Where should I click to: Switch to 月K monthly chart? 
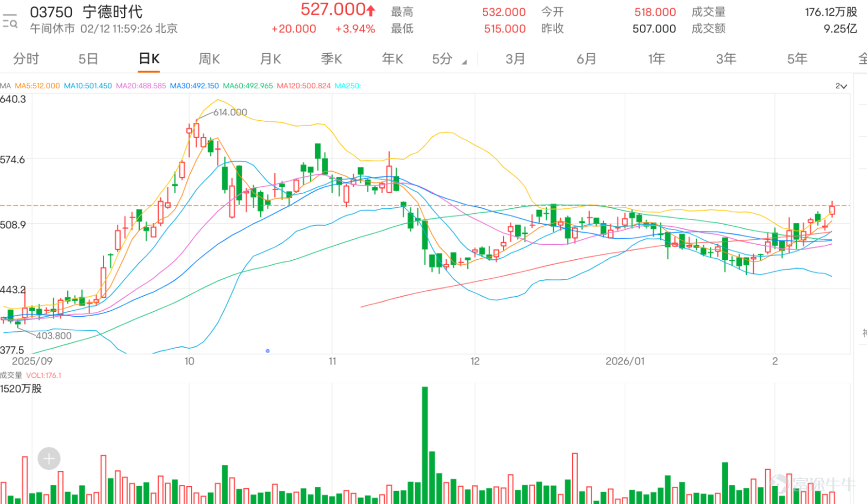[x=270, y=59]
